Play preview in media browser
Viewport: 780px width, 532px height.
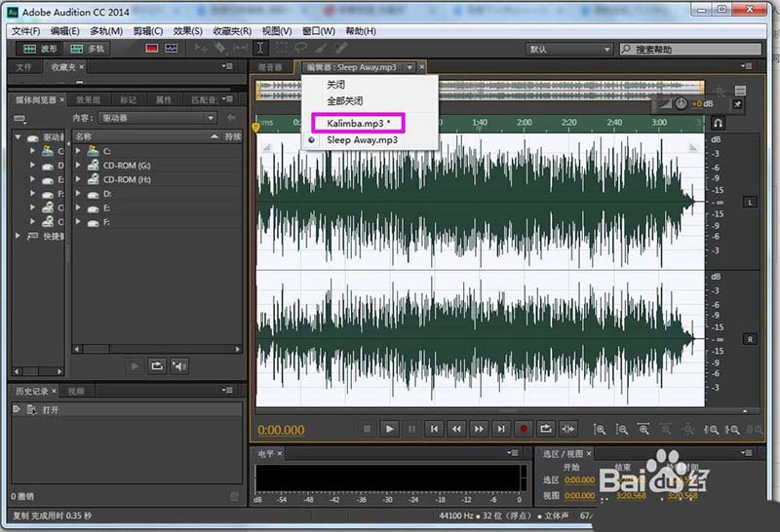135,366
